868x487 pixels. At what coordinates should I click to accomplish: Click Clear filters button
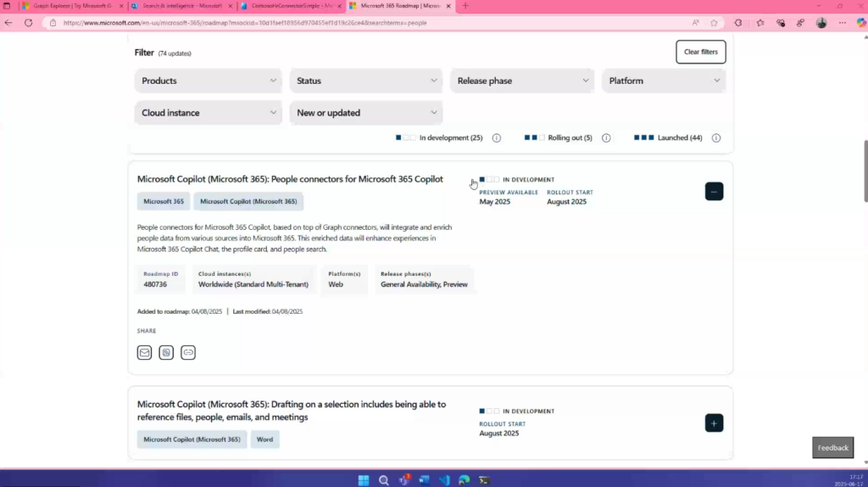tap(700, 52)
